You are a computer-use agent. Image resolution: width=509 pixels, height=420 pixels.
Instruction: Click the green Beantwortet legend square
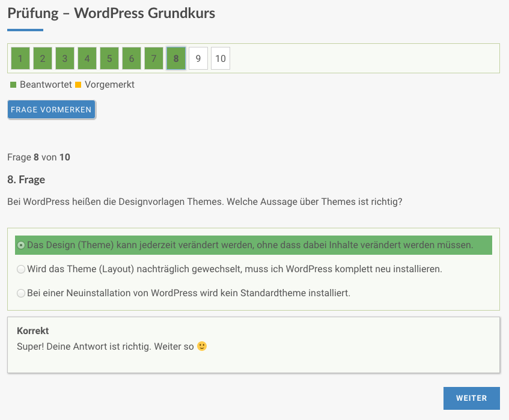pos(13,85)
